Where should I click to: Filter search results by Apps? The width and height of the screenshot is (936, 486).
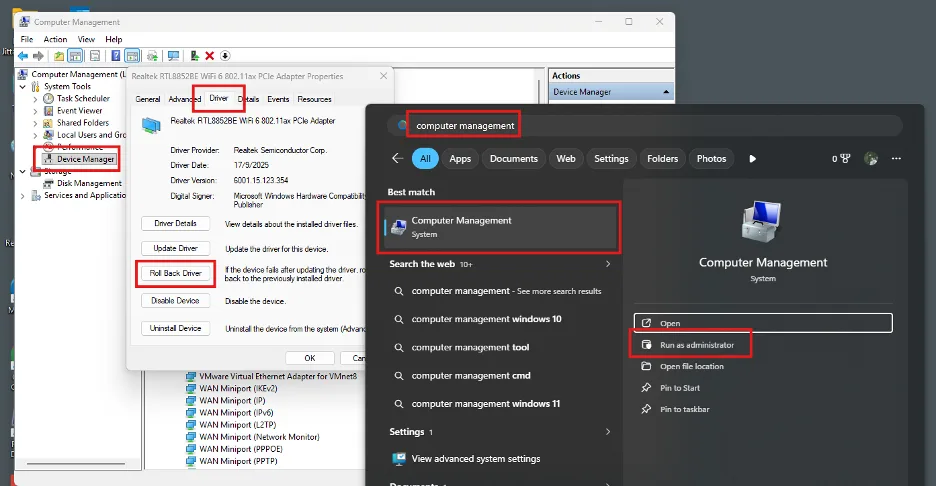click(x=460, y=159)
